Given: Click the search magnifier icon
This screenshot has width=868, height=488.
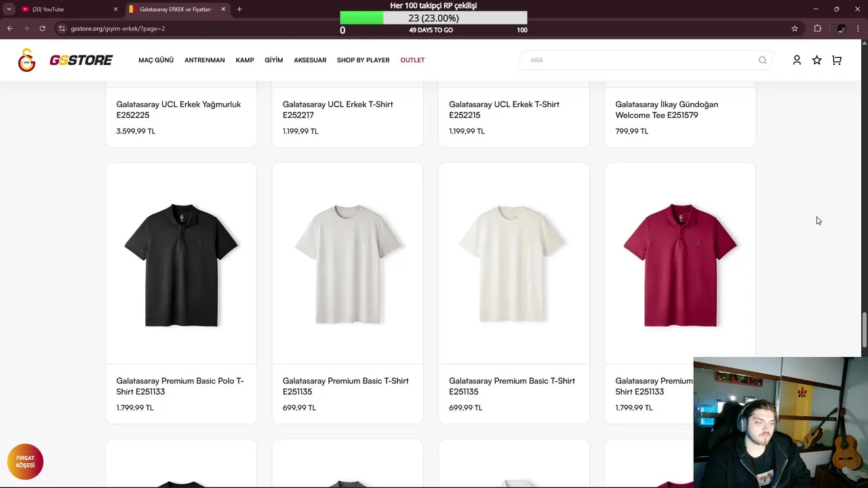Looking at the screenshot, I should [x=762, y=60].
